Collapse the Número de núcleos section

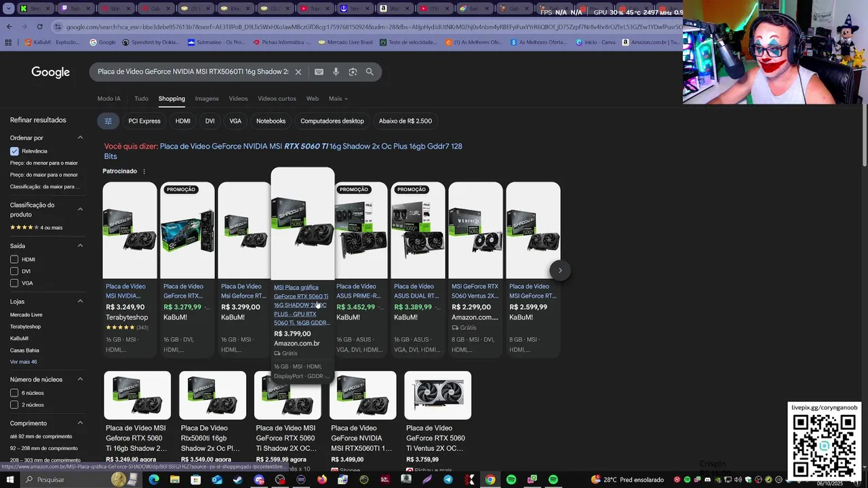[80, 380]
